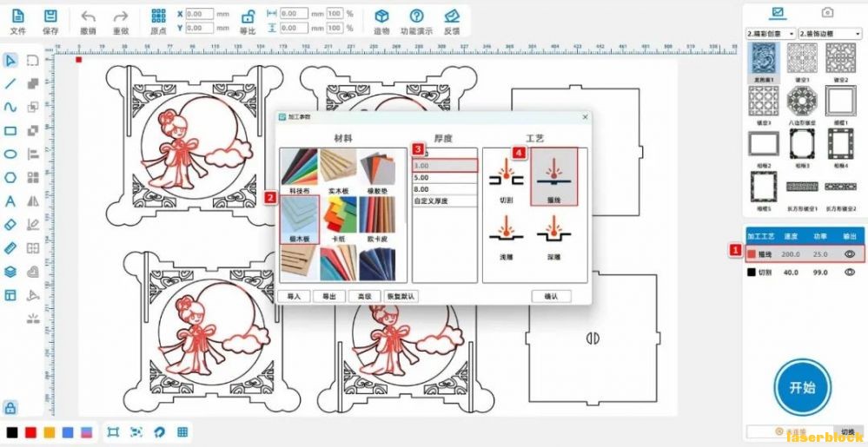
Task: Select the ellipse tool
Action: click(10, 154)
